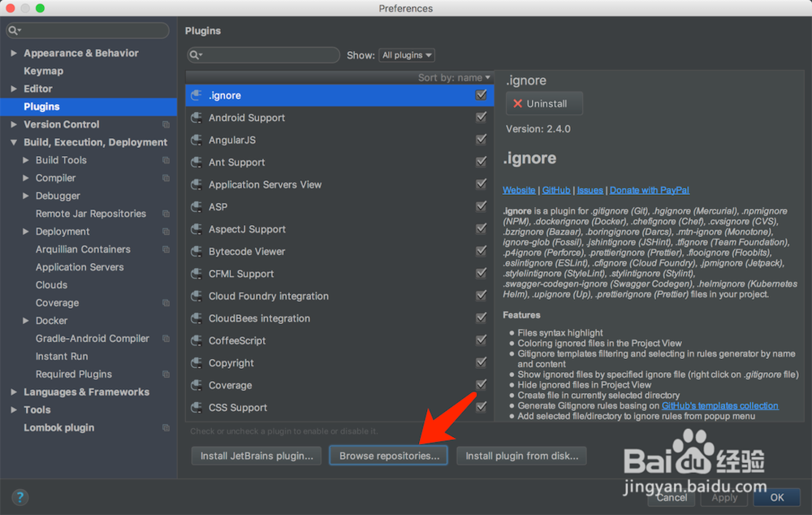Click the project-level icon next to Remote Jar Repositories
This screenshot has height=515, width=812.
[166, 214]
